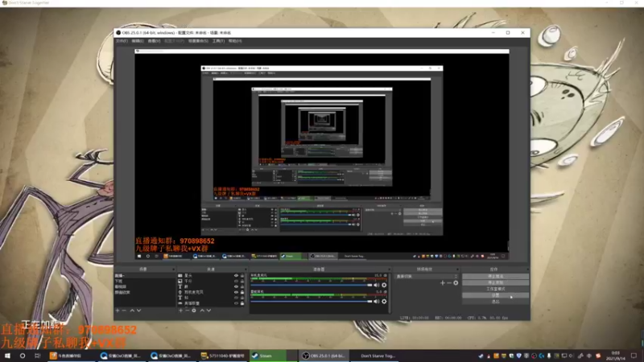This screenshot has height=362, width=644.
Task: Select the first scene in Scenes list
Action: [x=145, y=275]
